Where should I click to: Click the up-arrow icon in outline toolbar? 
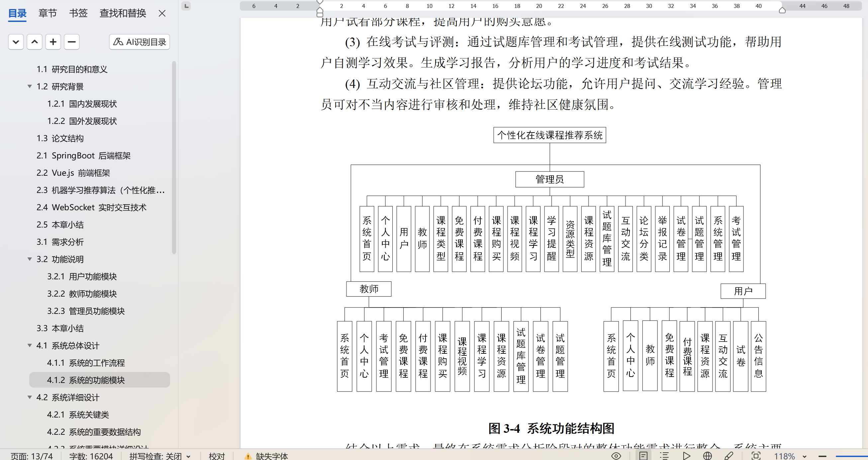coord(34,42)
